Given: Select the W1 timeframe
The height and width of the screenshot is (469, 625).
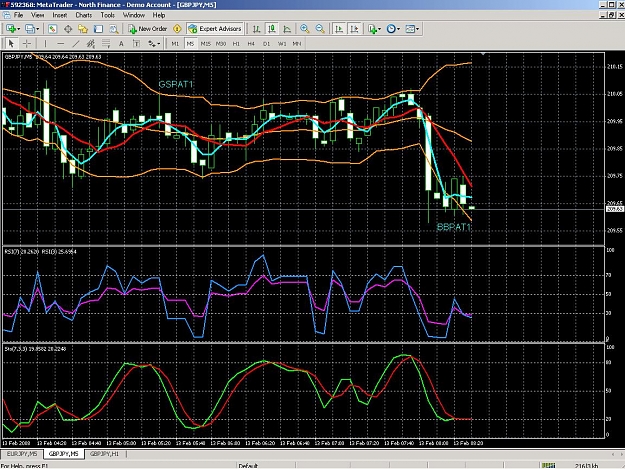Looking at the screenshot, I should pos(282,43).
